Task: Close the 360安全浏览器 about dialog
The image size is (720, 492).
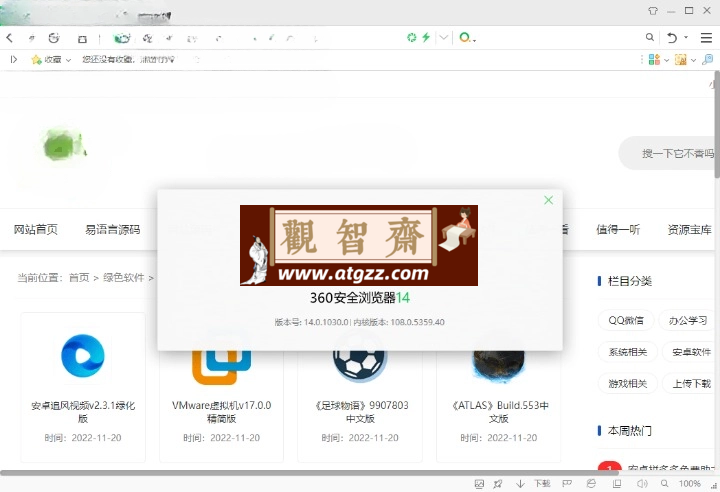Action: 548,200
